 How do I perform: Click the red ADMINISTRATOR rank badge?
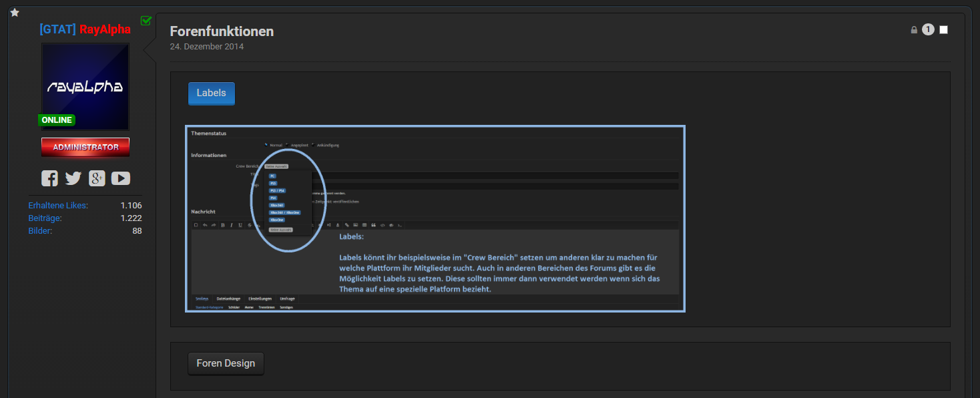[x=85, y=147]
